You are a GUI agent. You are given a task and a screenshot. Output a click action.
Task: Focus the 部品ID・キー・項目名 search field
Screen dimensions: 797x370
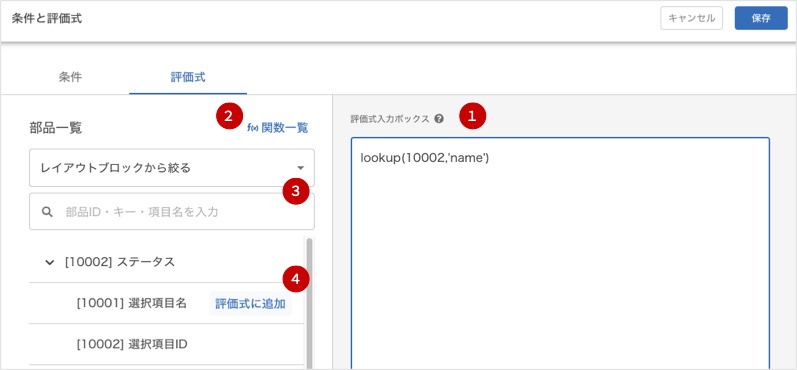pyautogui.click(x=172, y=211)
